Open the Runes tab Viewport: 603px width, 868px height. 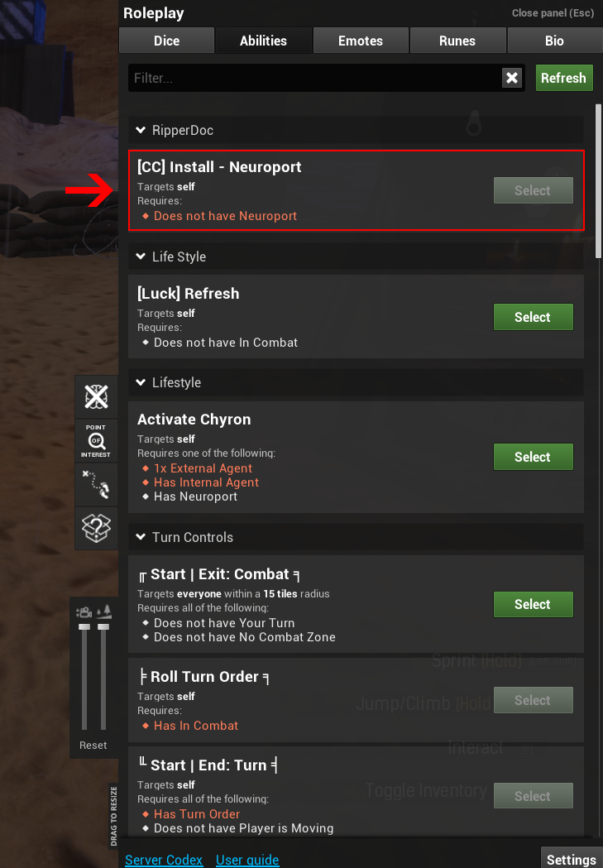pyautogui.click(x=457, y=41)
